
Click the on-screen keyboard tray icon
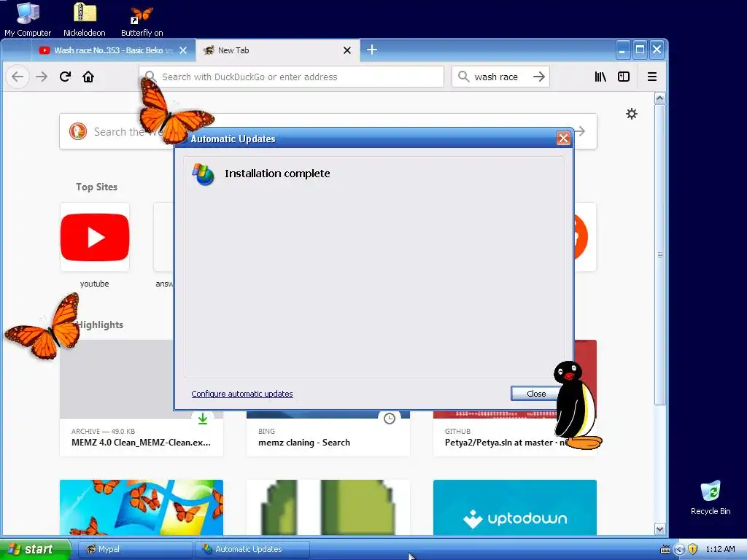tap(665, 550)
